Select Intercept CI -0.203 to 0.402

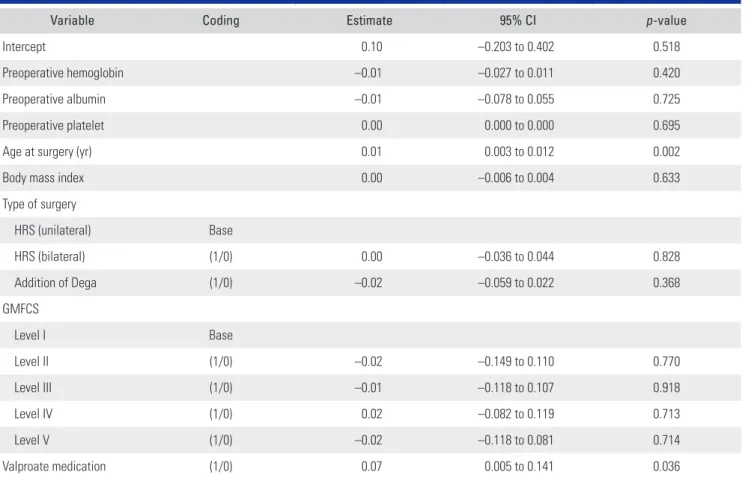pyautogui.click(x=516, y=47)
